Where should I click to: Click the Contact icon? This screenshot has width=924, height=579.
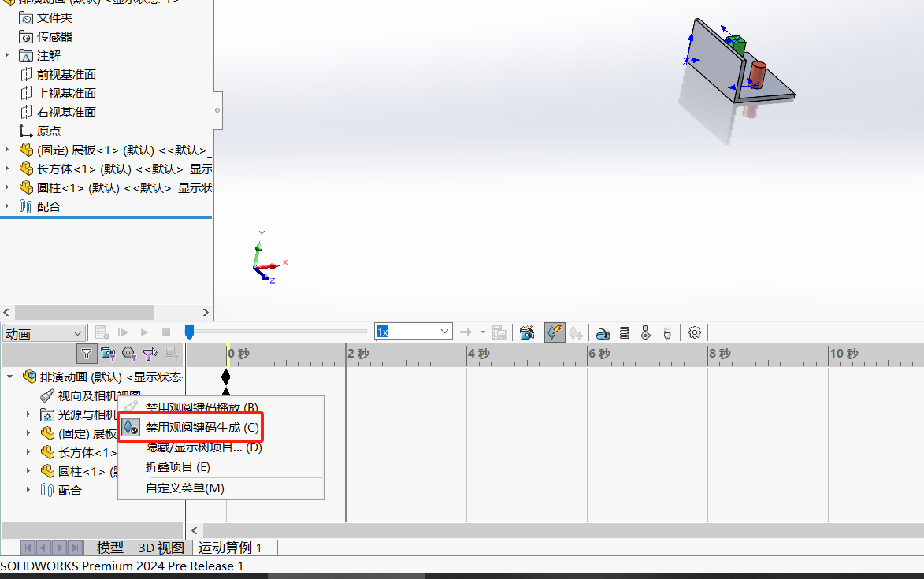[646, 332]
